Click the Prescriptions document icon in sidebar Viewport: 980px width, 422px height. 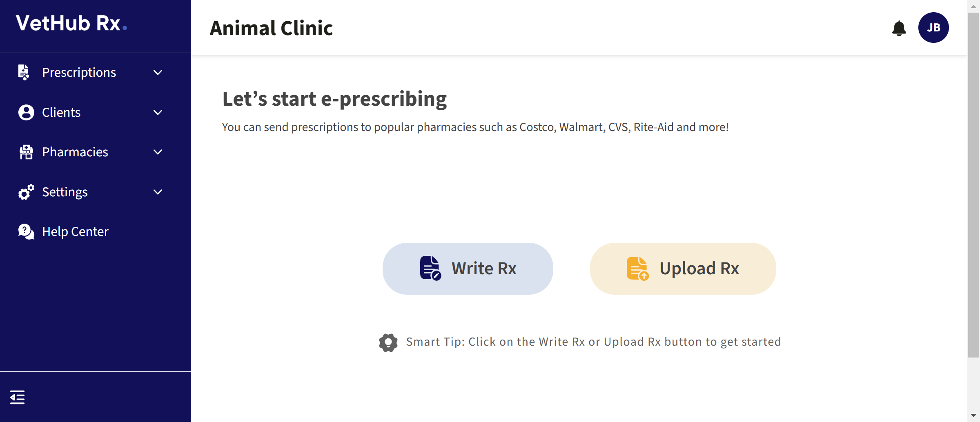24,72
